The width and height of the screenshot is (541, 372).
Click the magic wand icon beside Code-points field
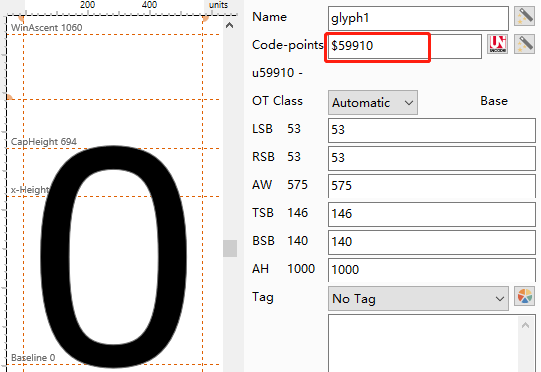point(524,44)
